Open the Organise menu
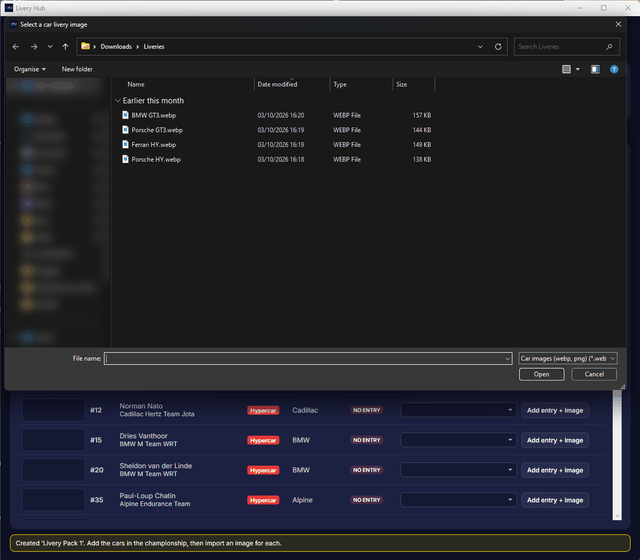This screenshot has width=640, height=560. pos(30,69)
